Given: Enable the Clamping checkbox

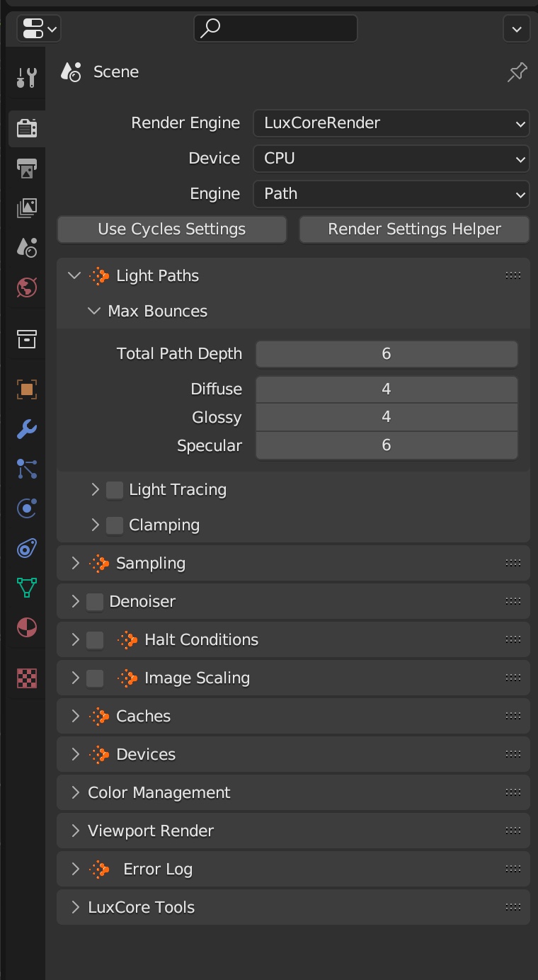Looking at the screenshot, I should (x=115, y=525).
